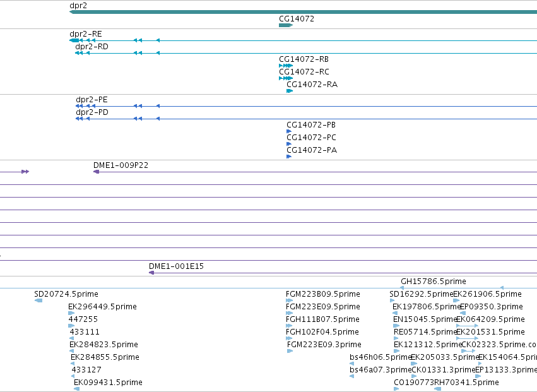Click the CG14072-RC transcript label

click(x=304, y=72)
